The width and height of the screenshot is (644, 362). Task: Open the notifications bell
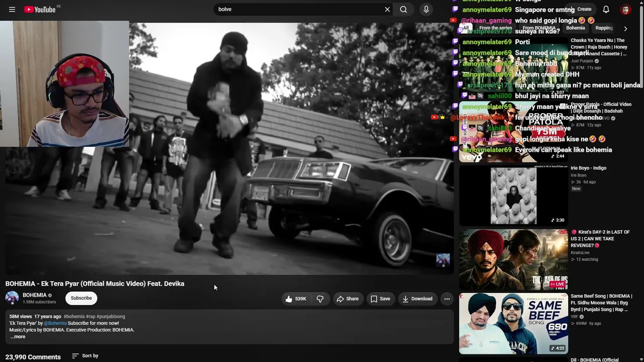pyautogui.click(x=606, y=10)
